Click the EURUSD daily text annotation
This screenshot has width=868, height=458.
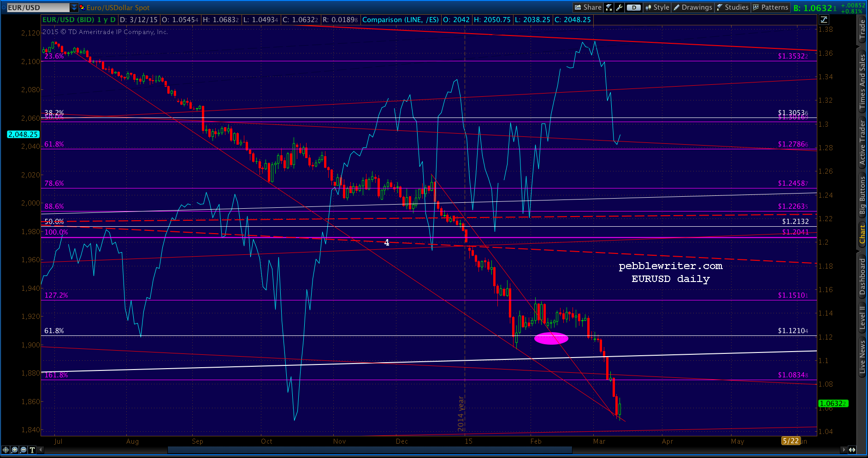670,279
